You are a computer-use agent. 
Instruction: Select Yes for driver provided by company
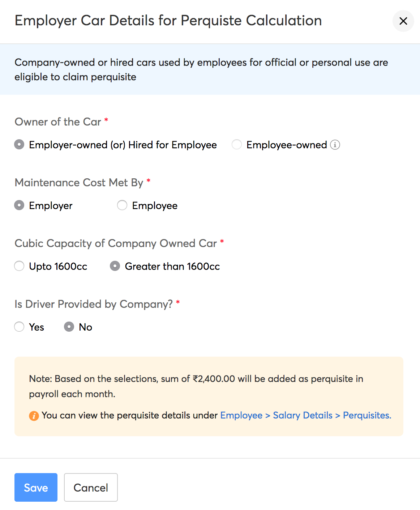(19, 327)
